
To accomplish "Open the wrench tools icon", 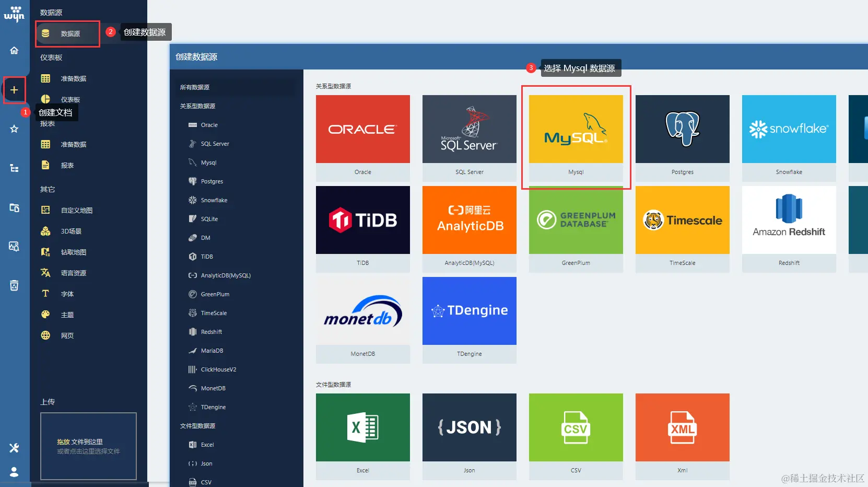I will (x=14, y=448).
